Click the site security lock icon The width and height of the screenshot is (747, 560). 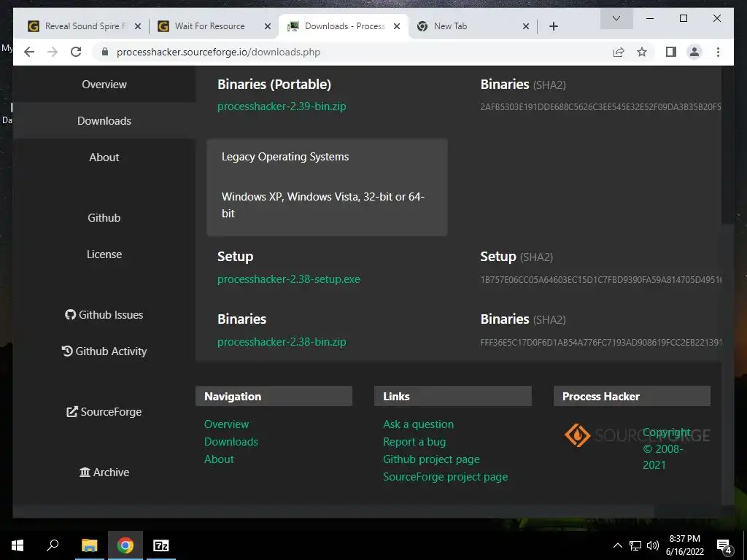[x=105, y=52]
